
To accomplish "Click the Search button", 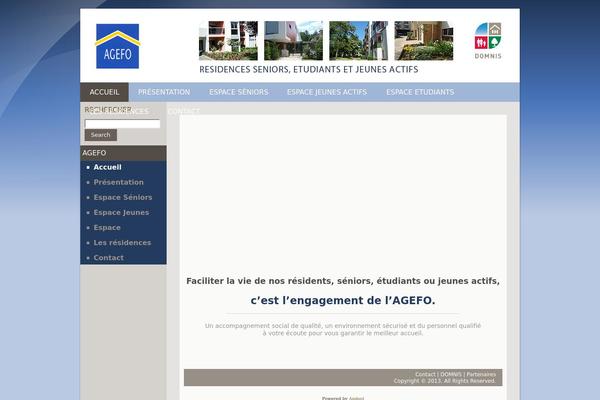I will coord(101,135).
